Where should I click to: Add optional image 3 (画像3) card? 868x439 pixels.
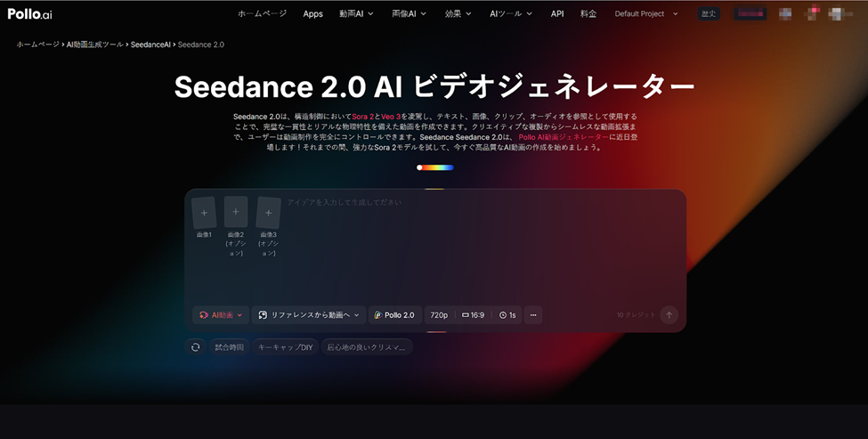[x=269, y=213]
